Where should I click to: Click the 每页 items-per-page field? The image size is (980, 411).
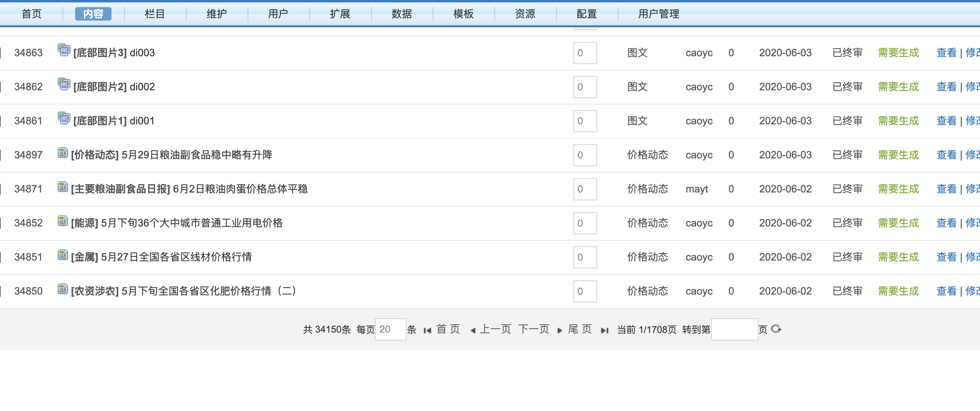coord(390,329)
